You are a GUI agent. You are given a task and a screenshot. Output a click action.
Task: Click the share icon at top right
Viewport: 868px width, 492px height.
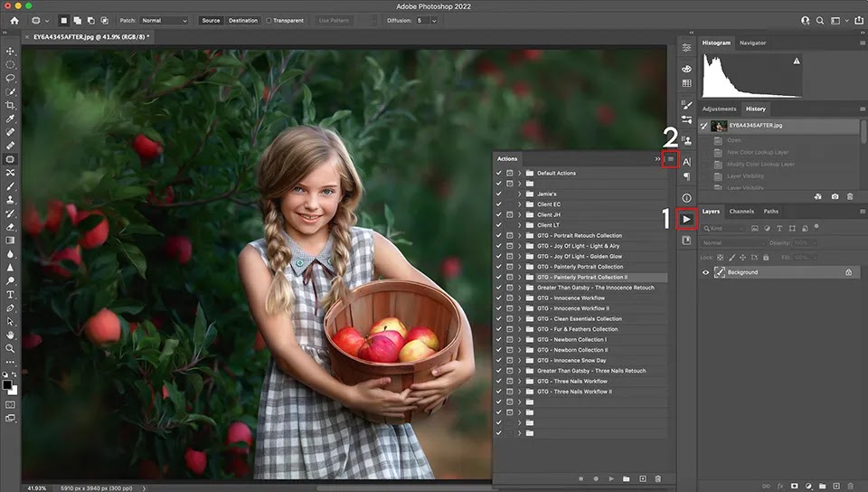tap(859, 21)
